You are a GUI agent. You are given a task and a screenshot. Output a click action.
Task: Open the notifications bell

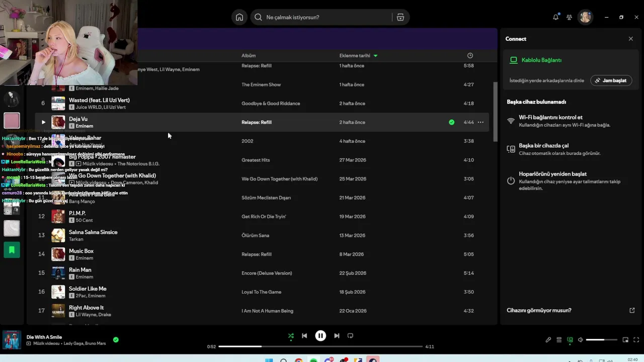coord(555,17)
